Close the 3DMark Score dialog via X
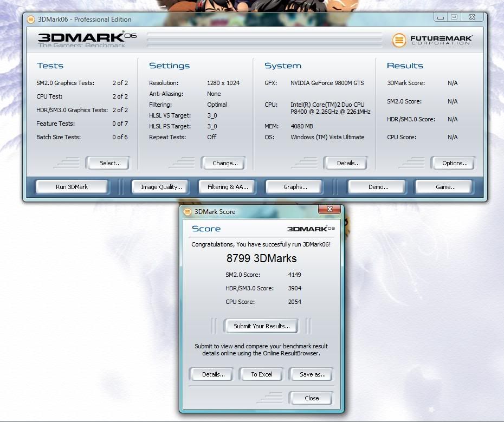This screenshot has width=504, height=422. coord(329,209)
